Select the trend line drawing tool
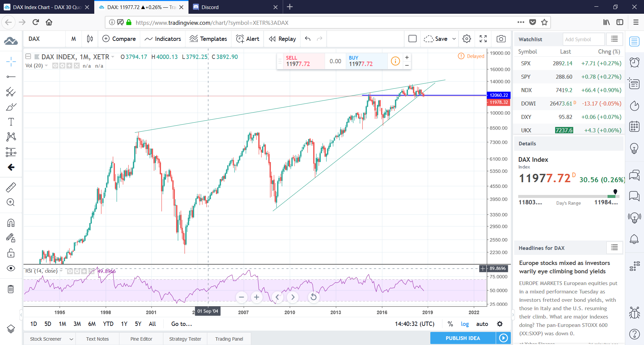 [x=11, y=77]
